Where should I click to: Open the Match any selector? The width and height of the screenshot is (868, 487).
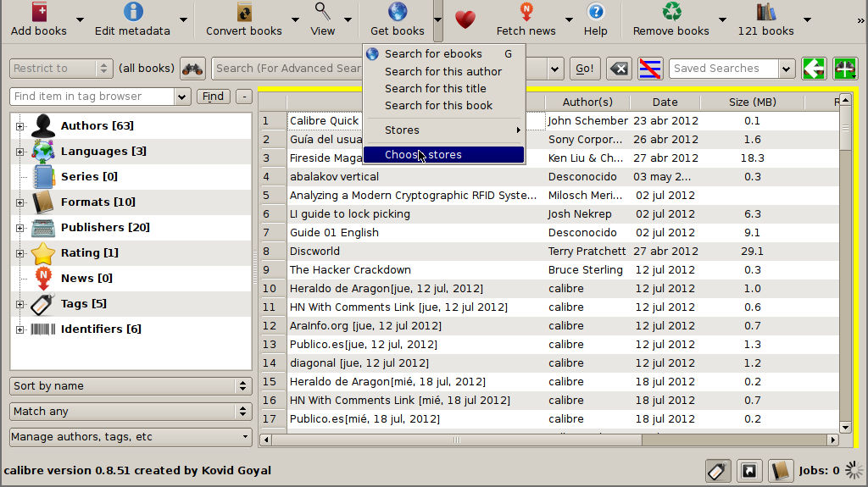pyautogui.click(x=131, y=411)
